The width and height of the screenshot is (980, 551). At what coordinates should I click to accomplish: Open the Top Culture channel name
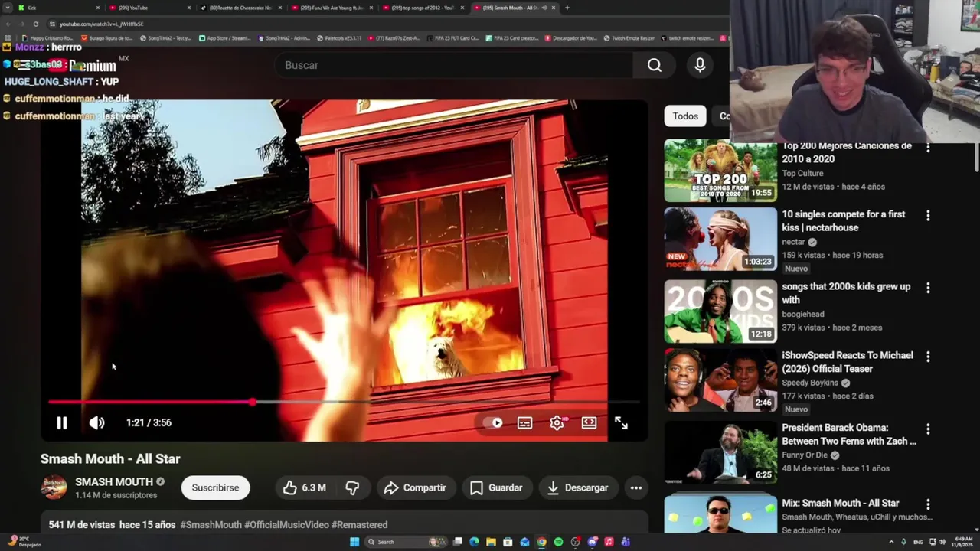802,174
